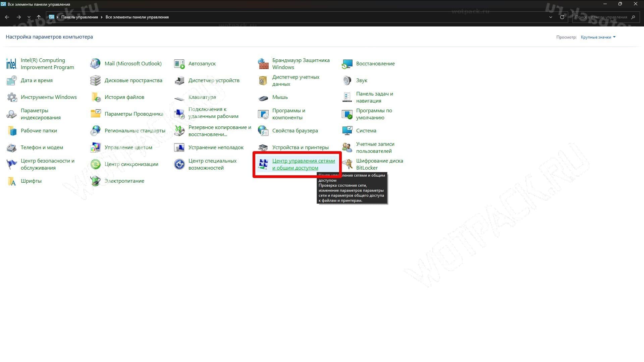The width and height of the screenshot is (644, 362).
Task: Go up one level with the up arrow
Action: [x=39, y=17]
